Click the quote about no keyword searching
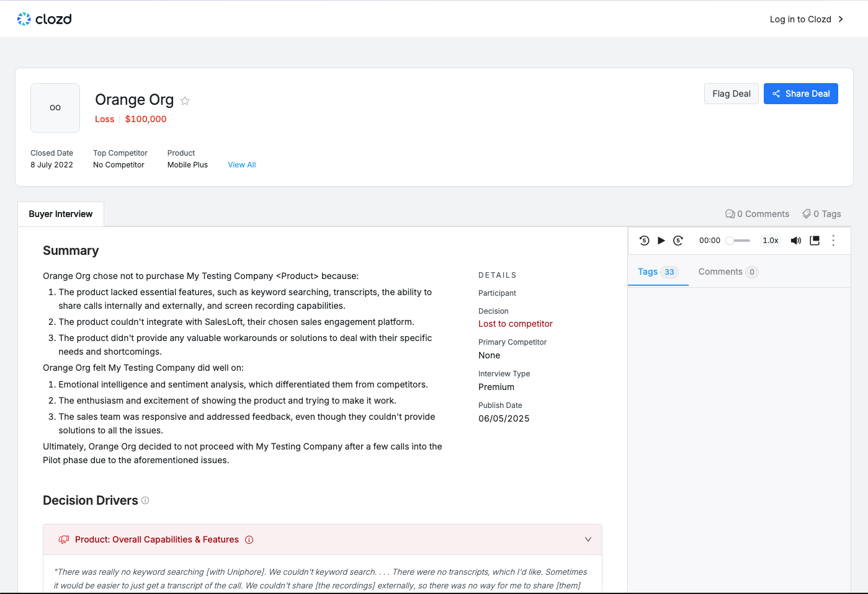The image size is (868, 594). click(x=320, y=579)
